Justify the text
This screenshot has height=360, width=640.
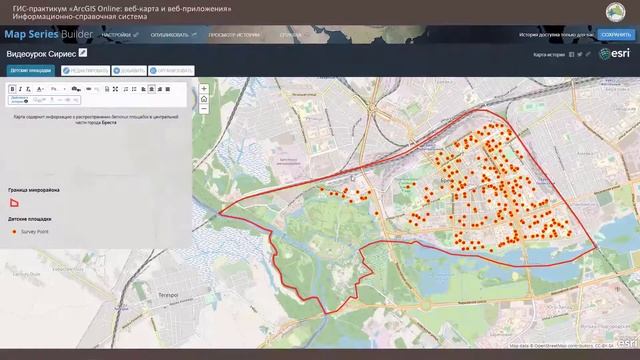168,89
